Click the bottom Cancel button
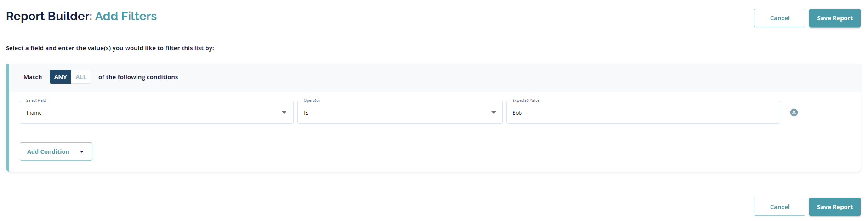This screenshot has height=221, width=868. (779, 207)
